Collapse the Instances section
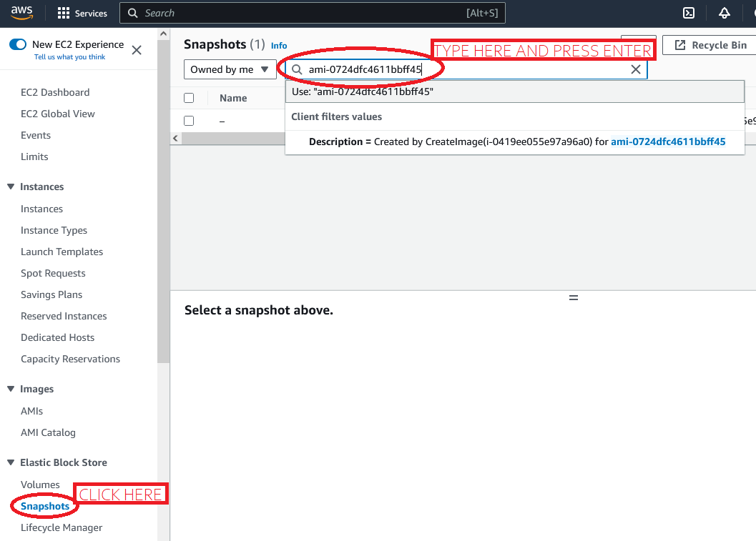Screen dimensions: 756x541 click(11, 187)
